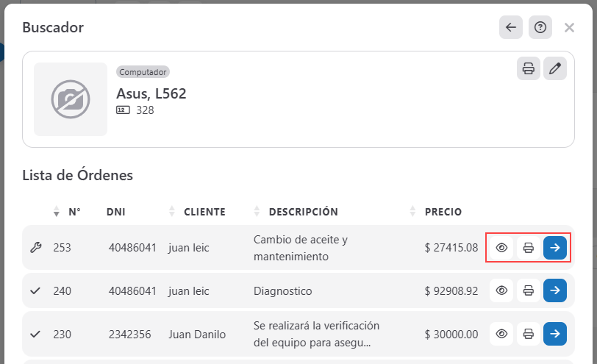View order 253 with the eye icon
The image size is (597, 364).
click(502, 248)
